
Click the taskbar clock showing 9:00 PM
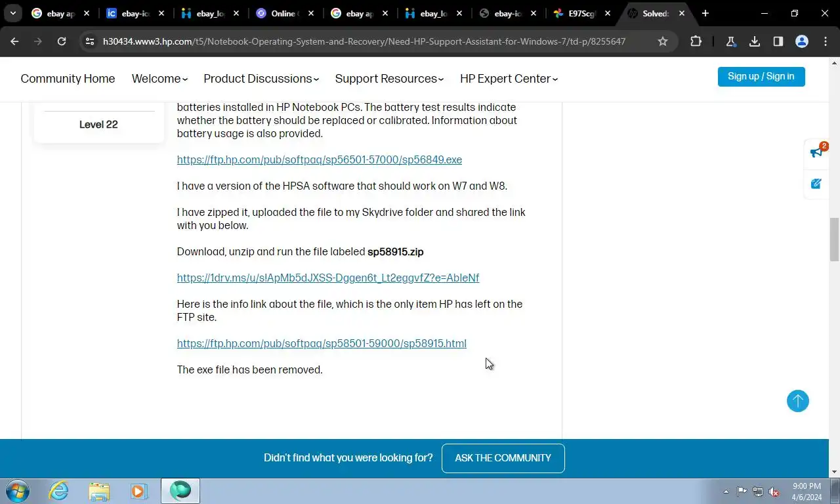pyautogui.click(x=807, y=492)
